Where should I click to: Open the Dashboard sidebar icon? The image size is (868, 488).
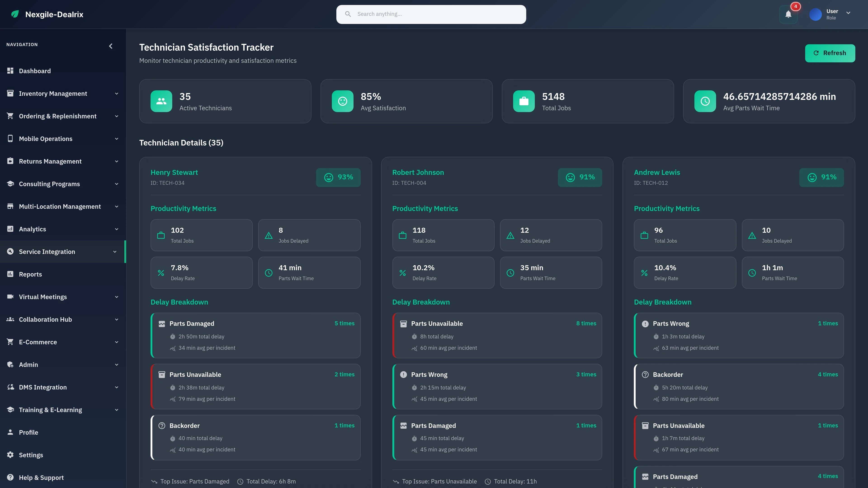coord(10,71)
